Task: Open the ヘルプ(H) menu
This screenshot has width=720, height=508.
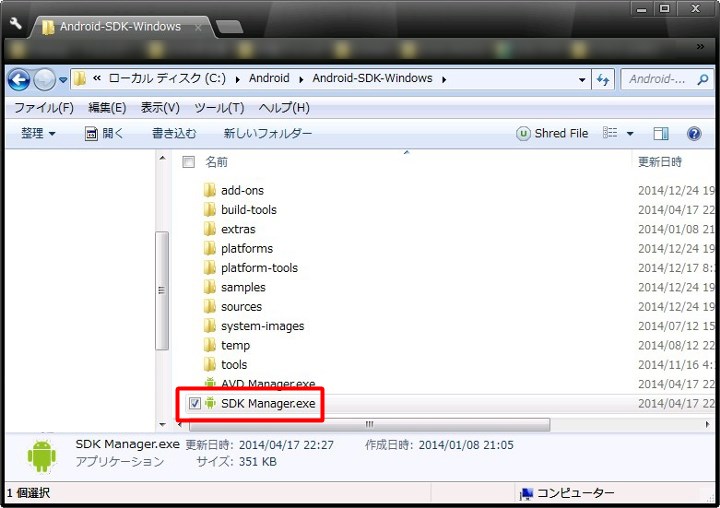Action: [x=284, y=108]
